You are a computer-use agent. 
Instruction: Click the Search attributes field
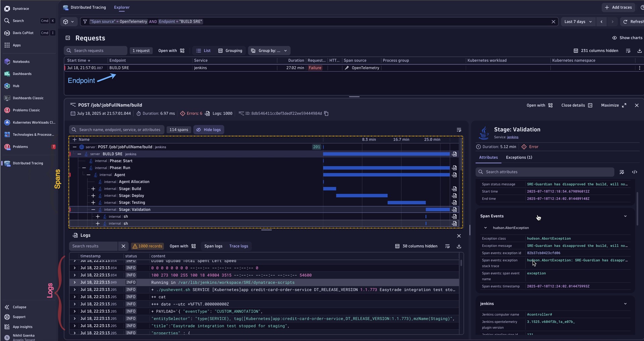click(x=544, y=172)
